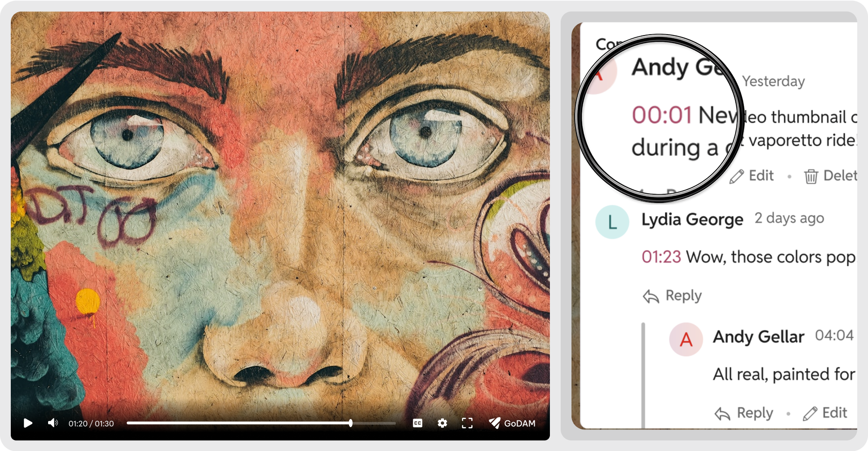Jump to the 01:23 comment timestamp
The height and width of the screenshot is (451, 868).
[x=661, y=257]
